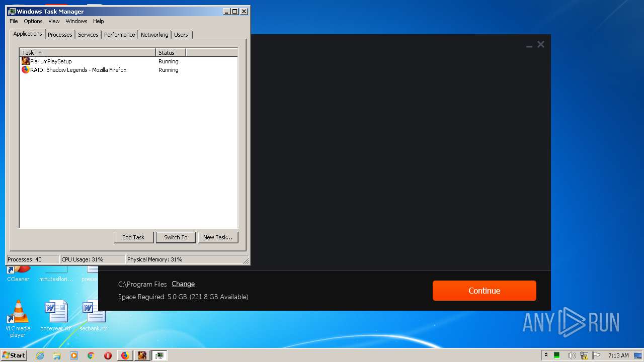The width and height of the screenshot is (644, 362).
Task: Click the Switch To button
Action: (176, 237)
